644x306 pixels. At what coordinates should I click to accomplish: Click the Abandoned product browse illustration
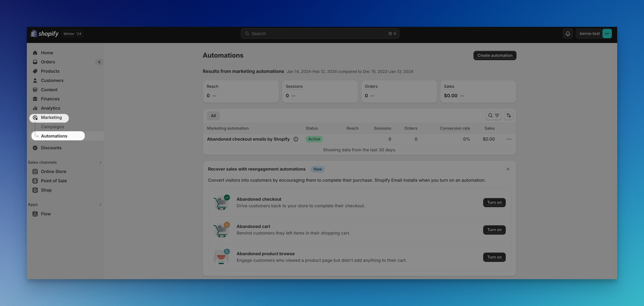click(221, 257)
